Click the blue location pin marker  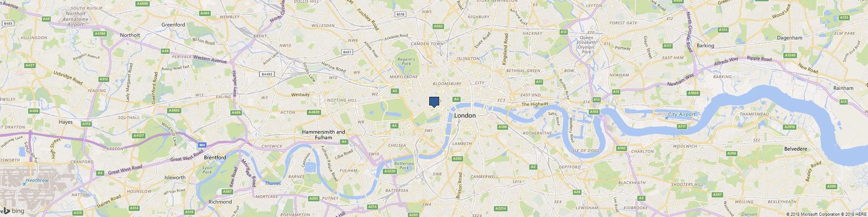click(434, 102)
